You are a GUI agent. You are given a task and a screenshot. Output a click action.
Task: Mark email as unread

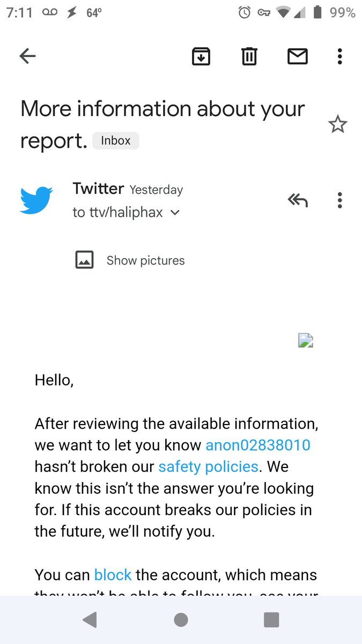tap(297, 56)
